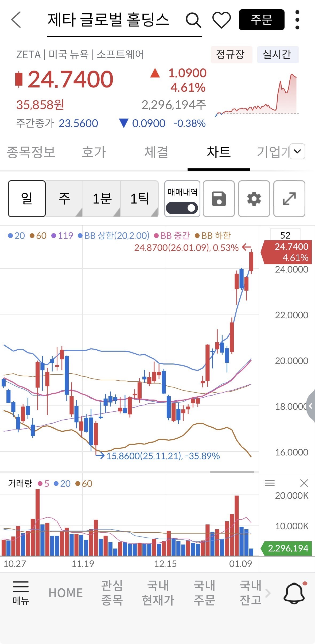Select the 차트 tab
The image size is (315, 644).
point(219,152)
